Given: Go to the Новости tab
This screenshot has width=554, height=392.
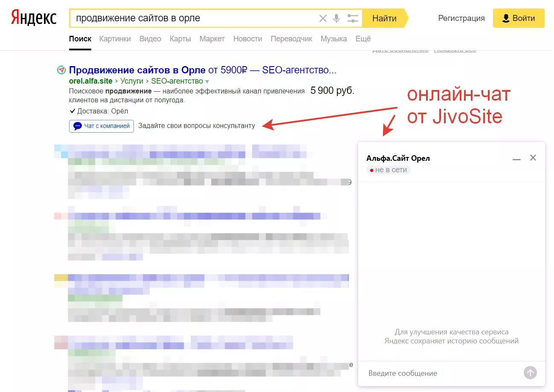Looking at the screenshot, I should 248,39.
